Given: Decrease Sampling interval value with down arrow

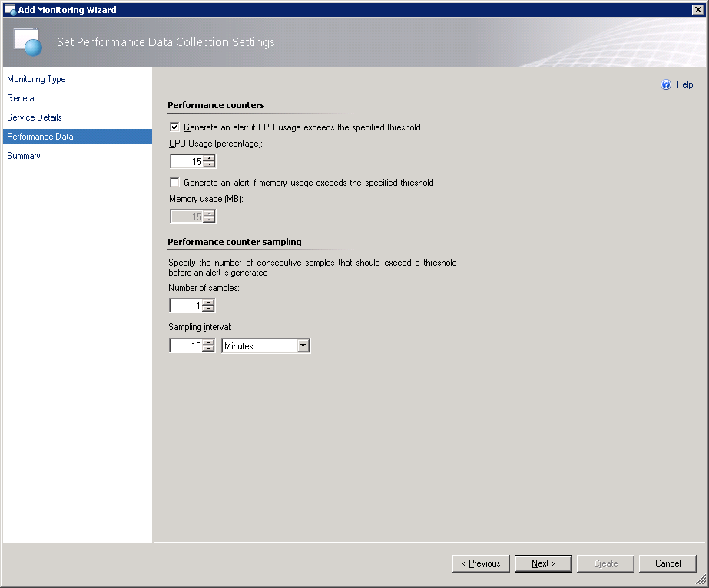Looking at the screenshot, I should tap(208, 349).
